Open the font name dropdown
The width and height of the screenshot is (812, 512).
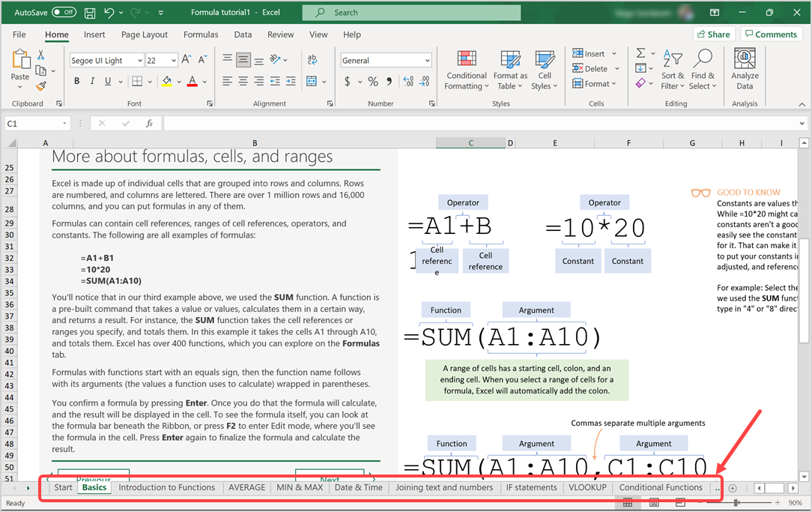139,61
